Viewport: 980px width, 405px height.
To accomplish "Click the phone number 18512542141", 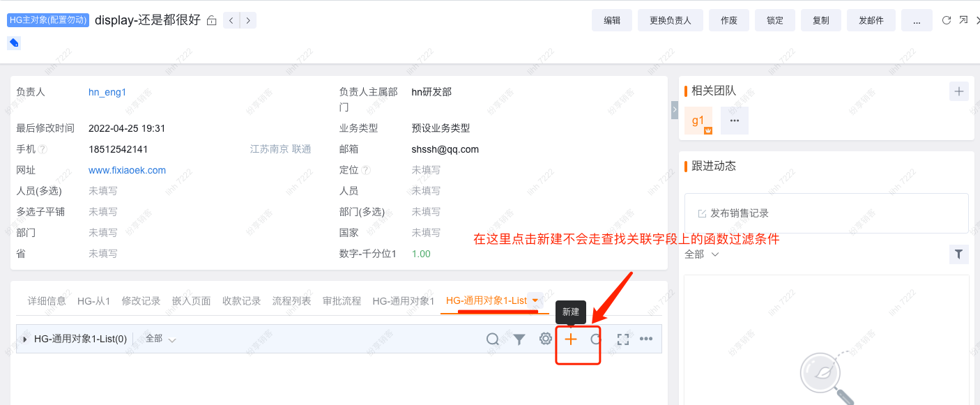I will [x=118, y=149].
